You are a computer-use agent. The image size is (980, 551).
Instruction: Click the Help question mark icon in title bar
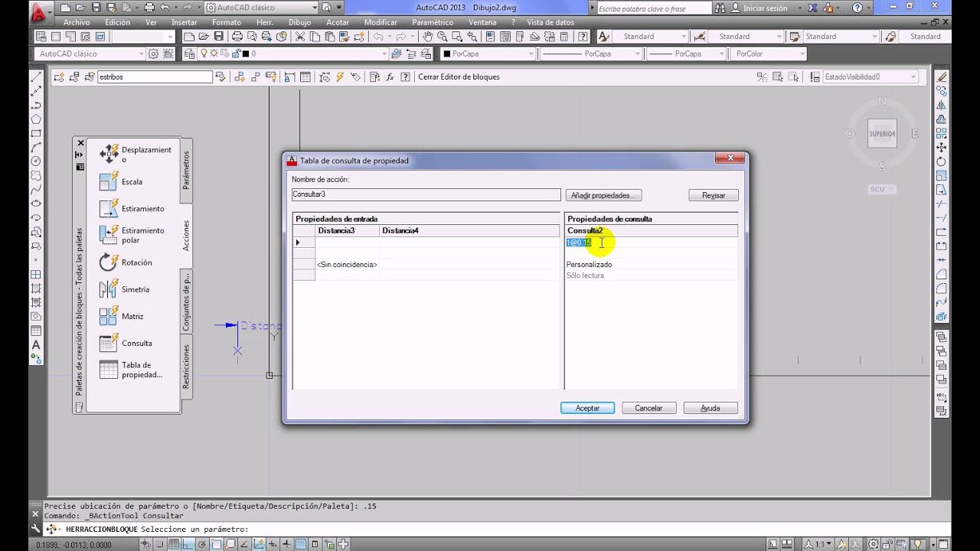click(x=857, y=8)
